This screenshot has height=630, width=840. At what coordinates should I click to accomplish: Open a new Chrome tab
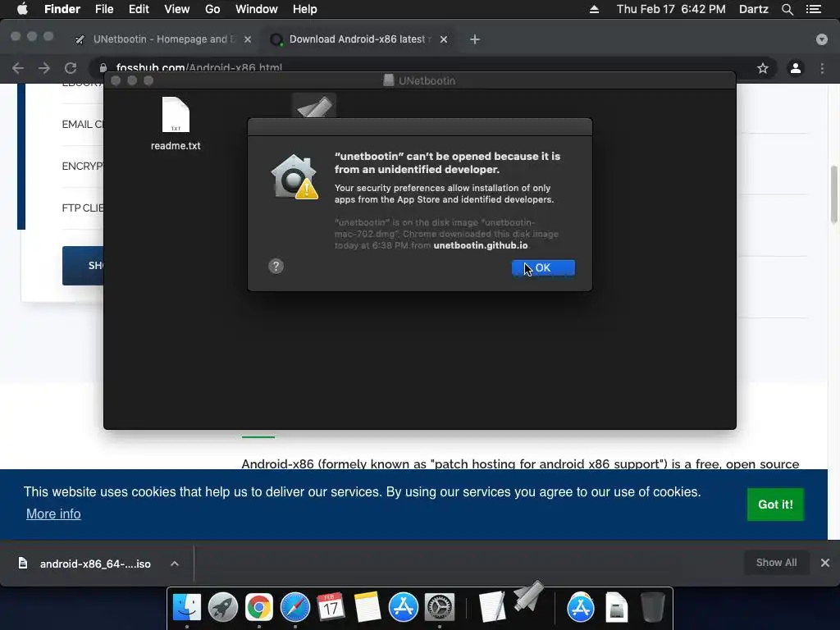pos(475,39)
